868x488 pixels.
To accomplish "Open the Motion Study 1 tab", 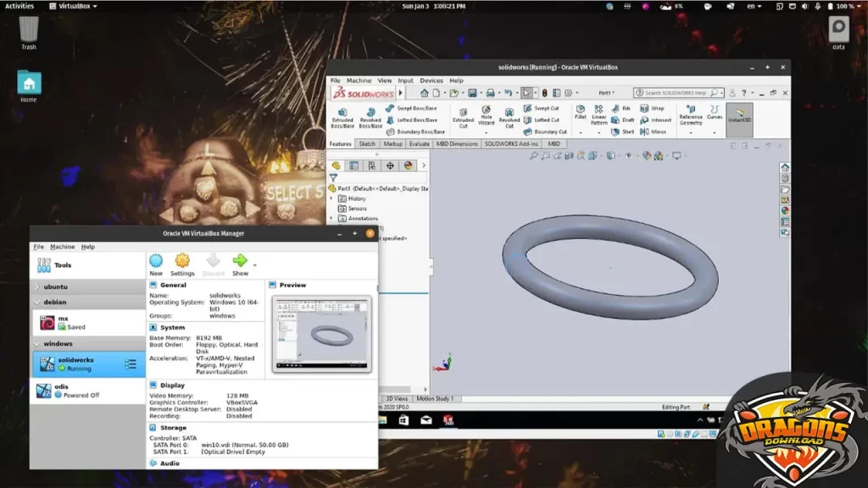I will [x=434, y=398].
